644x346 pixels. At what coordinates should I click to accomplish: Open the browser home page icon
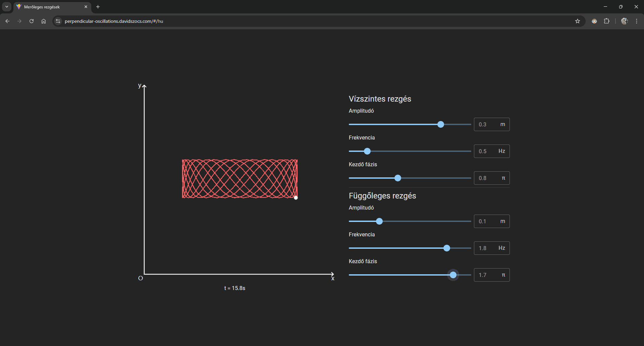44,21
